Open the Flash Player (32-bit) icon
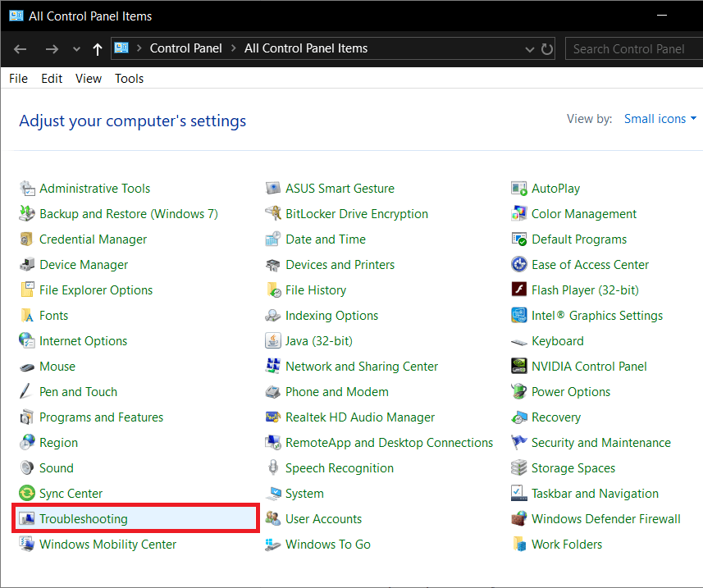The width and height of the screenshot is (703, 588). click(518, 290)
